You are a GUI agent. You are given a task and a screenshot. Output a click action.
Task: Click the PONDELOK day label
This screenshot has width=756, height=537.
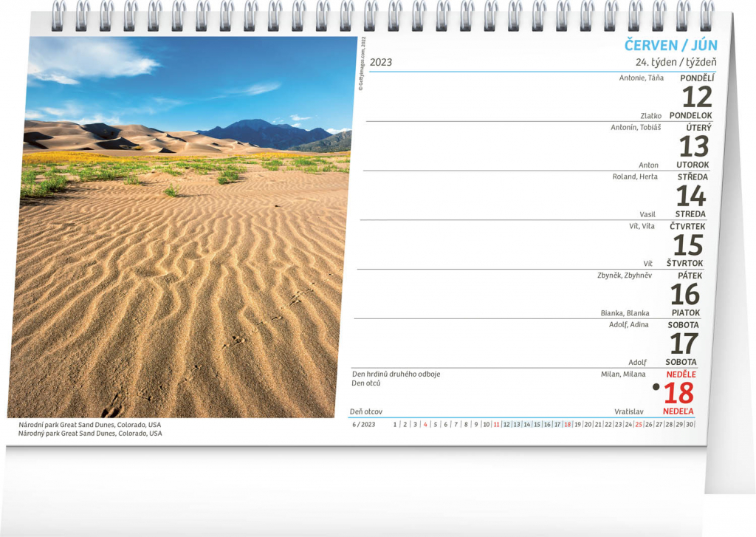tap(690, 116)
